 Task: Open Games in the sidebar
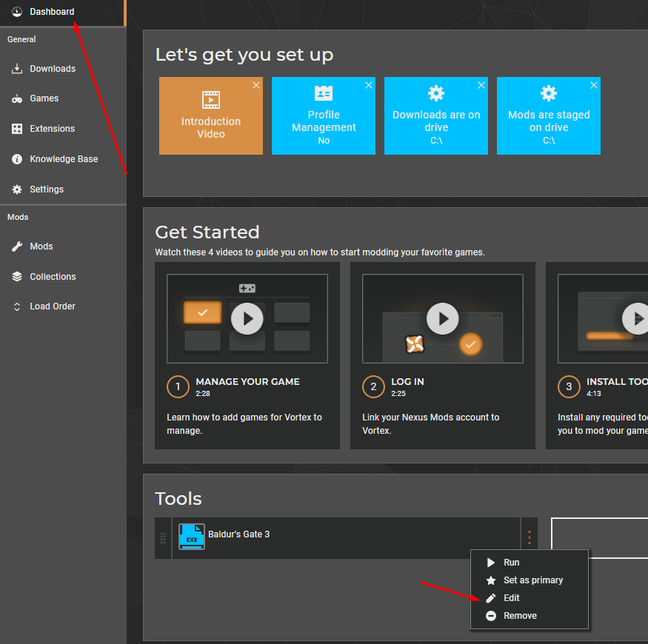point(62,98)
